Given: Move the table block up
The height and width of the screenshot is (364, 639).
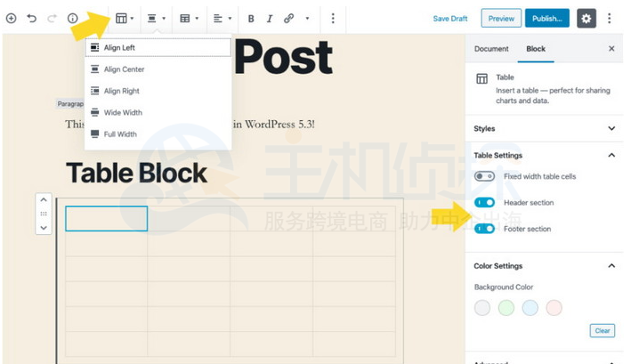Looking at the screenshot, I should click(44, 200).
